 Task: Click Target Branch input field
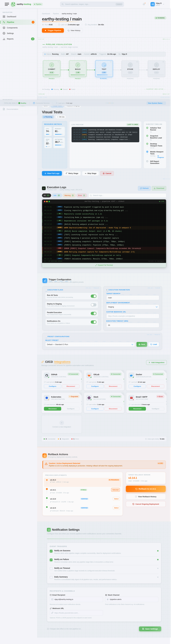click(x=133, y=298)
